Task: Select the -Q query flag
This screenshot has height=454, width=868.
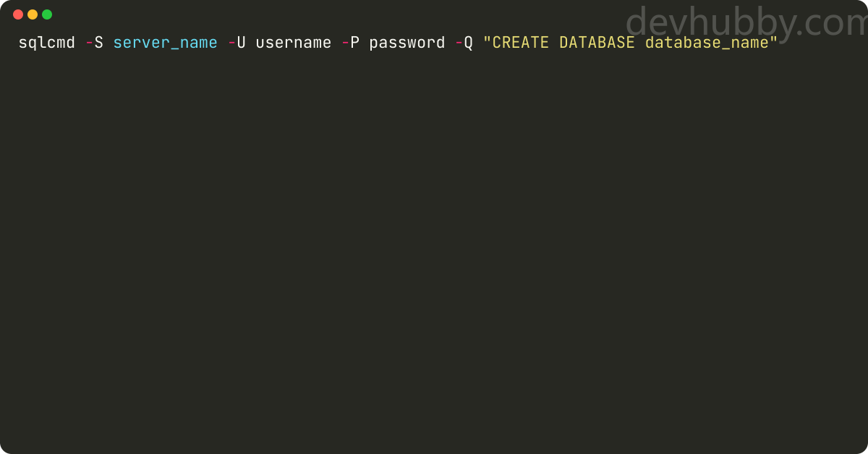Action: coord(464,43)
